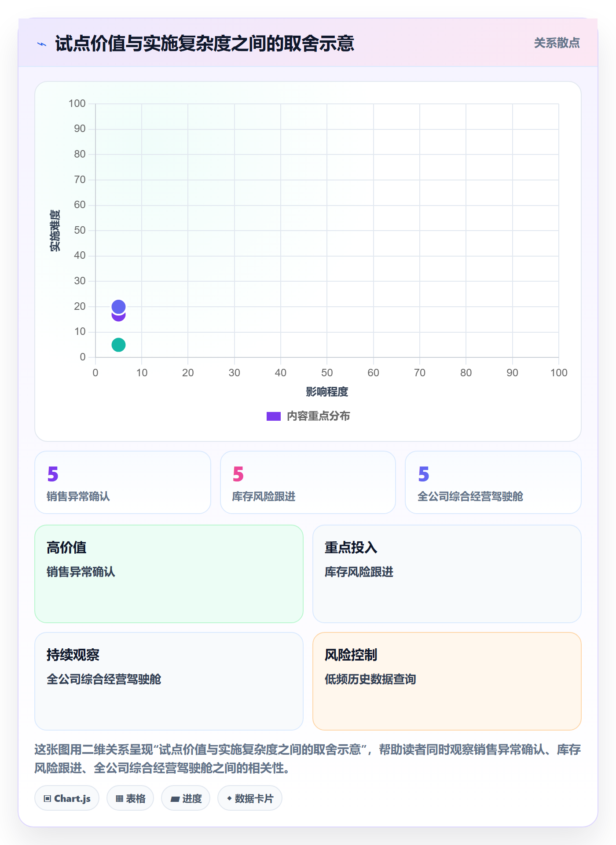Select the 重点投入 quadrant card
The image size is (616, 845).
(x=447, y=574)
